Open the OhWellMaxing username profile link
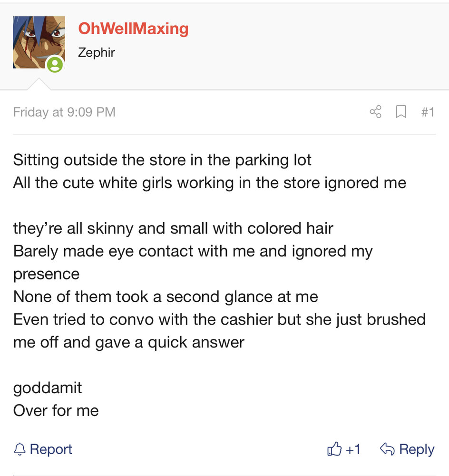449x476 pixels. pyautogui.click(x=133, y=29)
